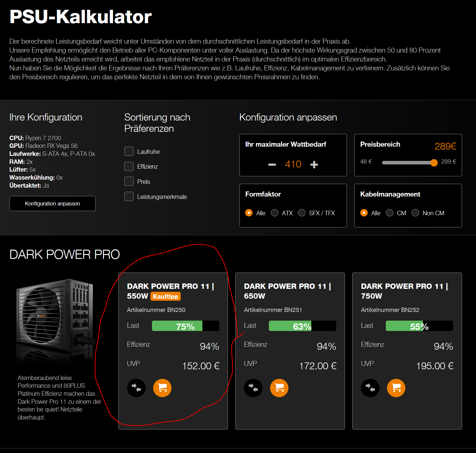Click Artikelnummer BN250 text
The height and width of the screenshot is (453, 476).
click(x=156, y=310)
